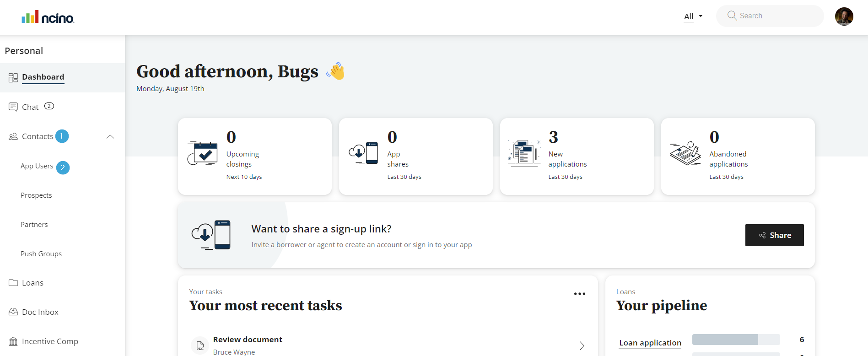
Task: Click the nCino logo
Action: (48, 17)
